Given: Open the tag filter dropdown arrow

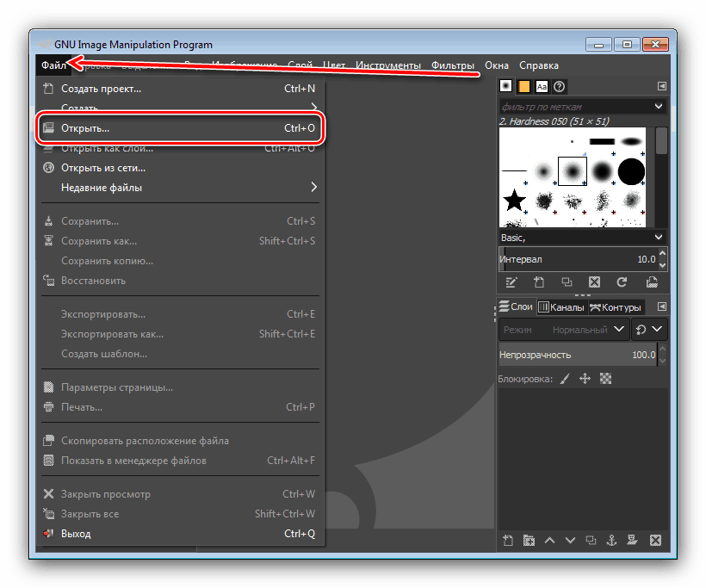Looking at the screenshot, I should point(659,106).
